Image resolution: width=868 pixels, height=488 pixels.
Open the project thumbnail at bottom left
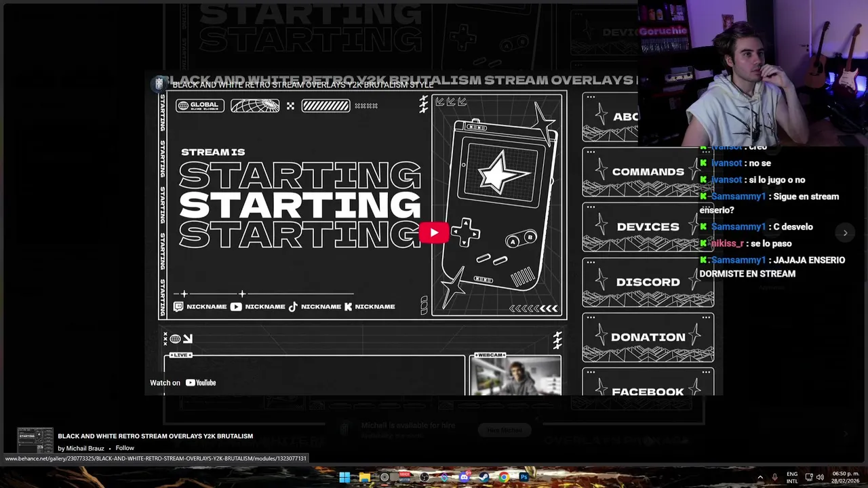(x=35, y=441)
